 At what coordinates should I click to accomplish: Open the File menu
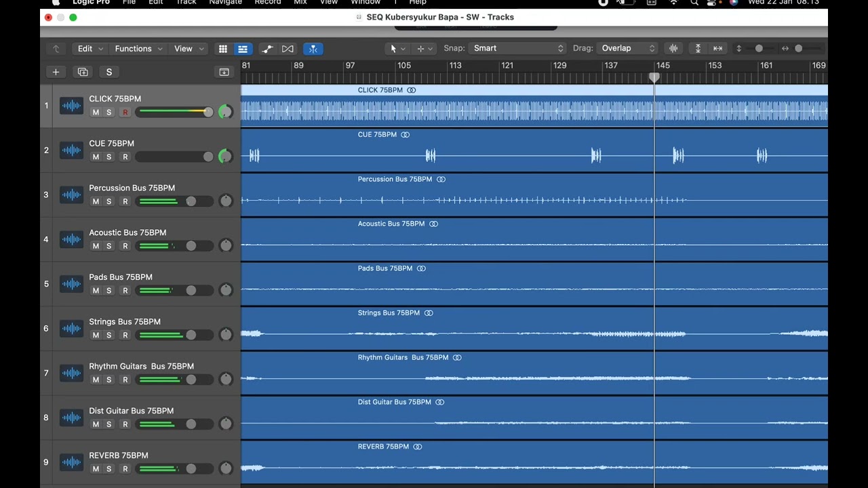tap(129, 3)
